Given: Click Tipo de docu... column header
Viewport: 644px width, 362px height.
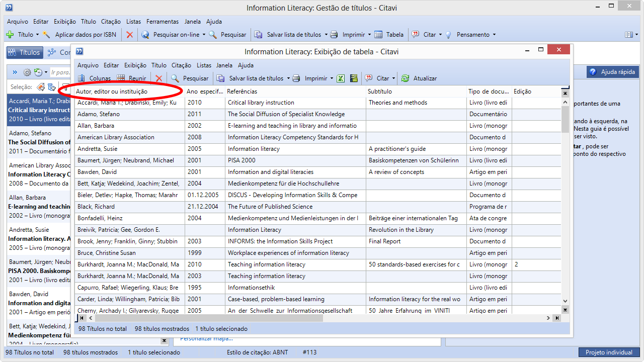Looking at the screenshot, I should [x=489, y=92].
